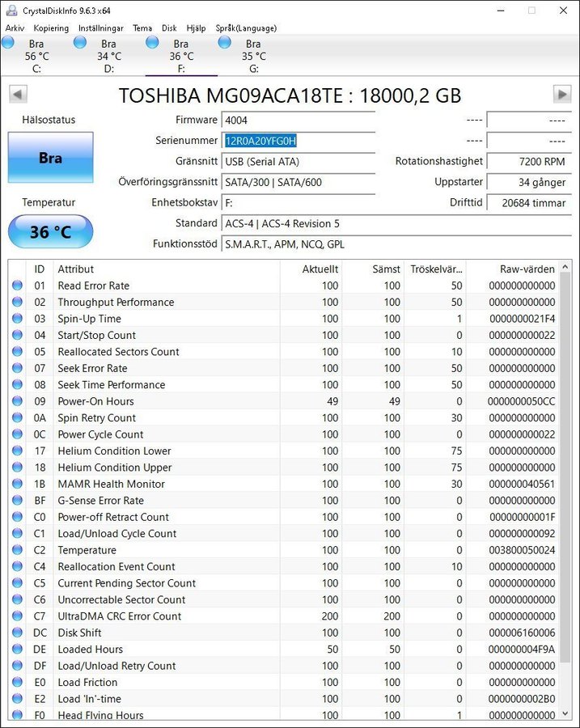The image size is (580, 728).
Task: Click the Serienummer text field
Action: point(298,141)
